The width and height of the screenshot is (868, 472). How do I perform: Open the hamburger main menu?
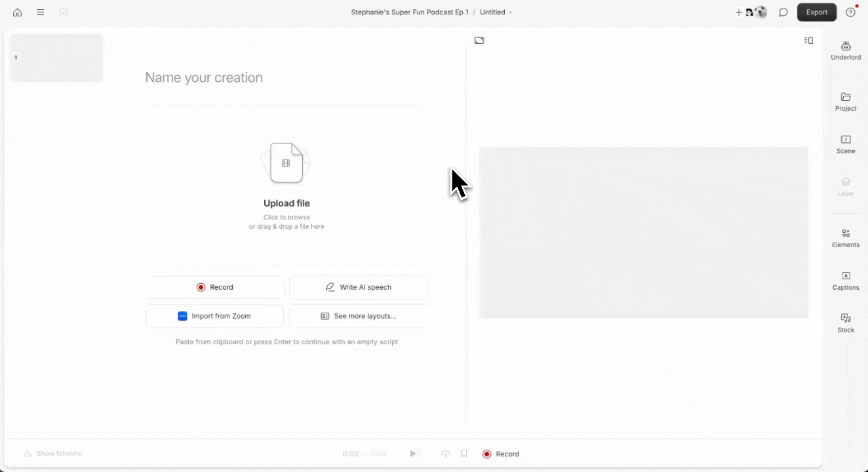click(x=41, y=12)
